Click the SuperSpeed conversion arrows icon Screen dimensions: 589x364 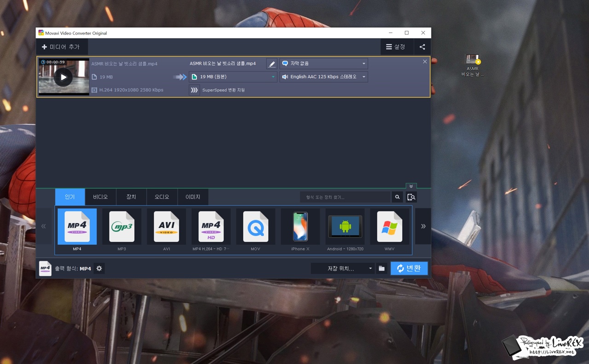click(194, 90)
